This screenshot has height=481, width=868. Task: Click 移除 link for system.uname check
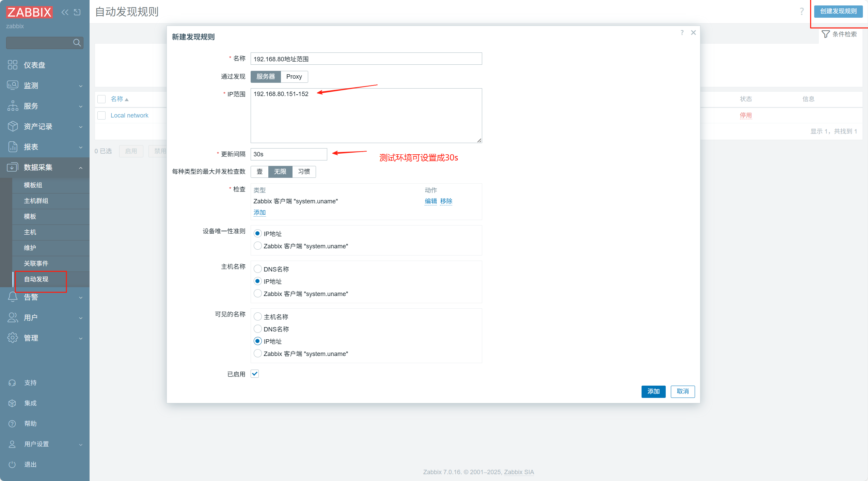tap(446, 201)
